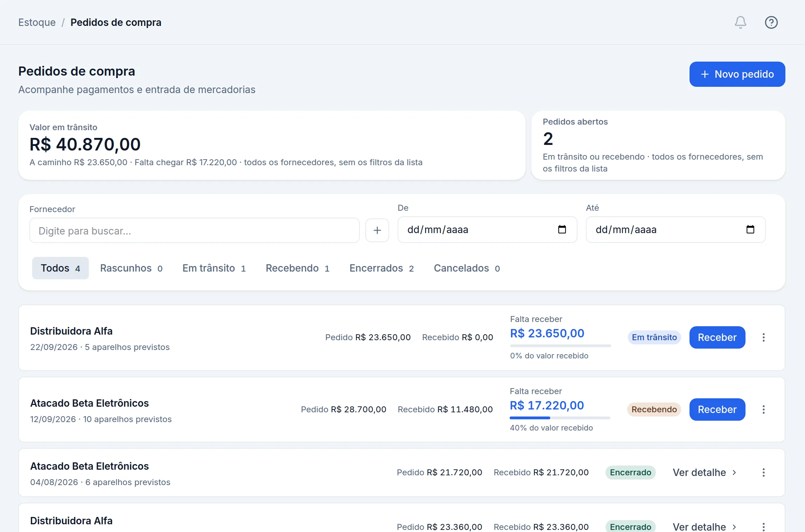Viewport: 805px width, 532px height.
Task: Switch to the Rascunhos tab
Action: pyautogui.click(x=131, y=268)
